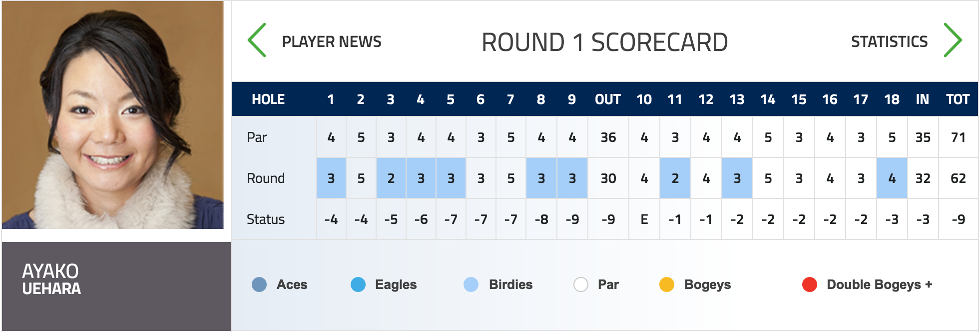This screenshot has width=980, height=332.
Task: Click the Double Bogeys + red circle
Action: point(810,284)
